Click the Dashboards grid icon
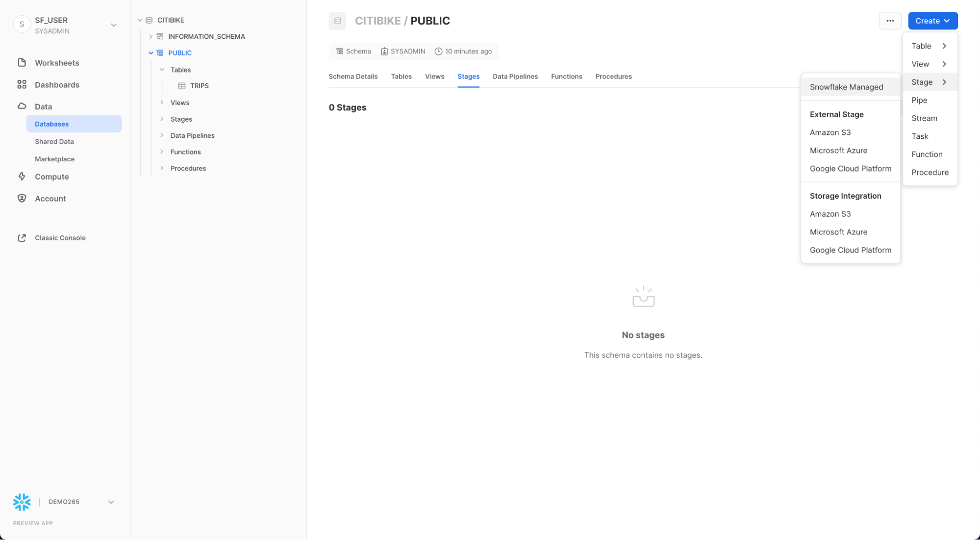This screenshot has width=980, height=540. pyautogui.click(x=22, y=85)
